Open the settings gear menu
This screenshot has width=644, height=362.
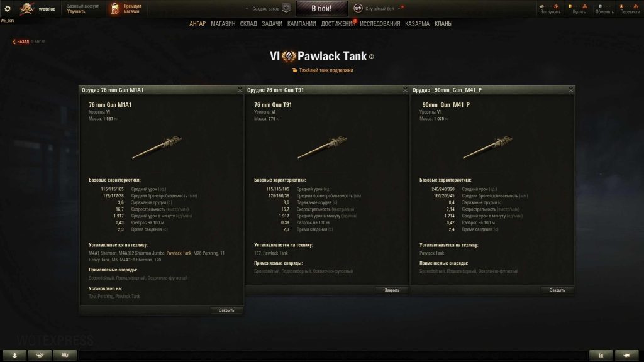pyautogui.click(x=8, y=8)
